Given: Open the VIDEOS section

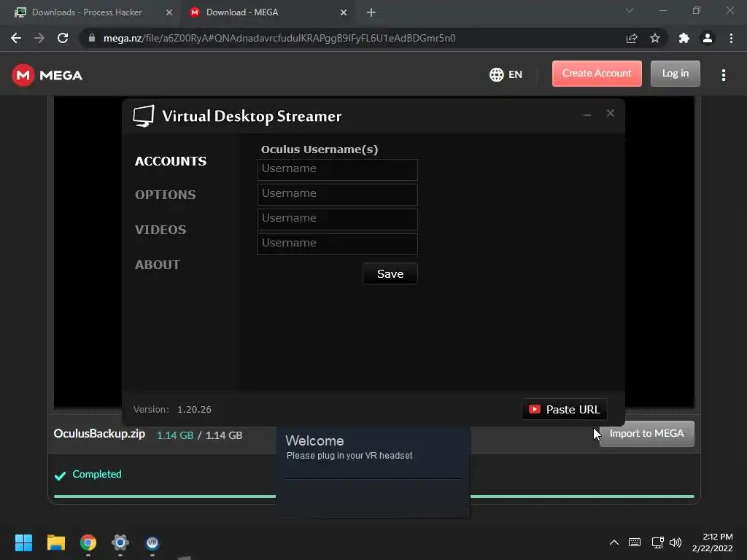Looking at the screenshot, I should tap(160, 230).
